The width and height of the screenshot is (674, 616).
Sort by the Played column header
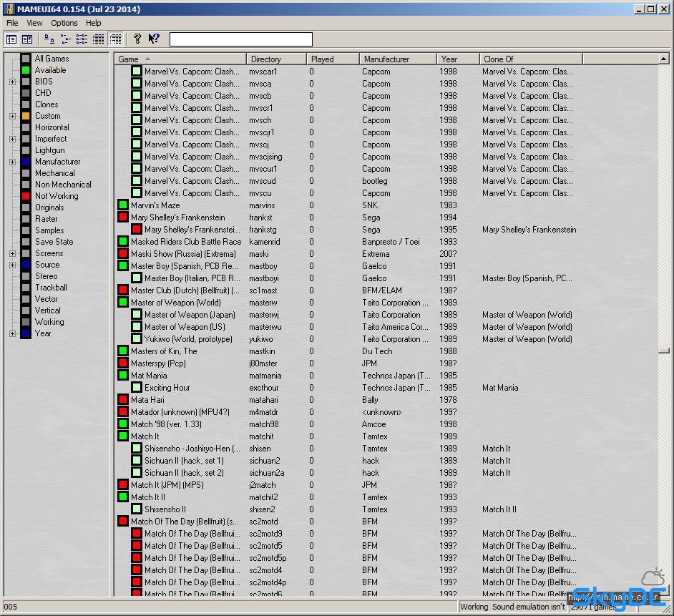[333, 59]
